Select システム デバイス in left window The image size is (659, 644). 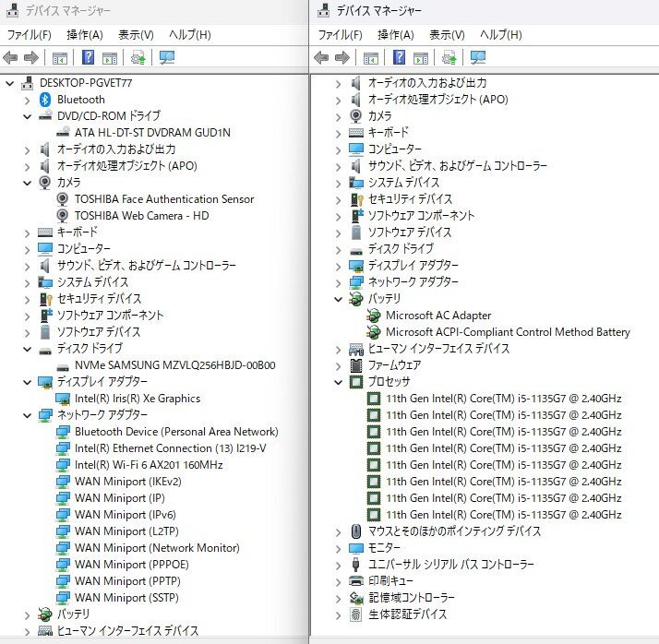coord(93,282)
